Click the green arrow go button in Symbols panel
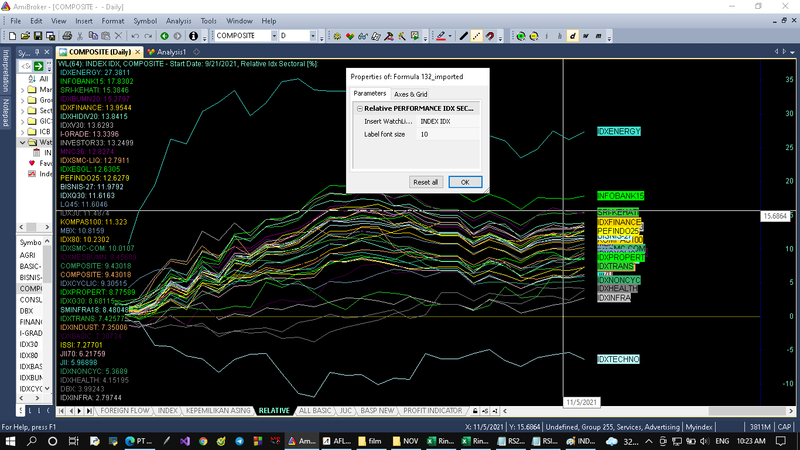The image size is (800, 450). pyautogui.click(x=38, y=66)
